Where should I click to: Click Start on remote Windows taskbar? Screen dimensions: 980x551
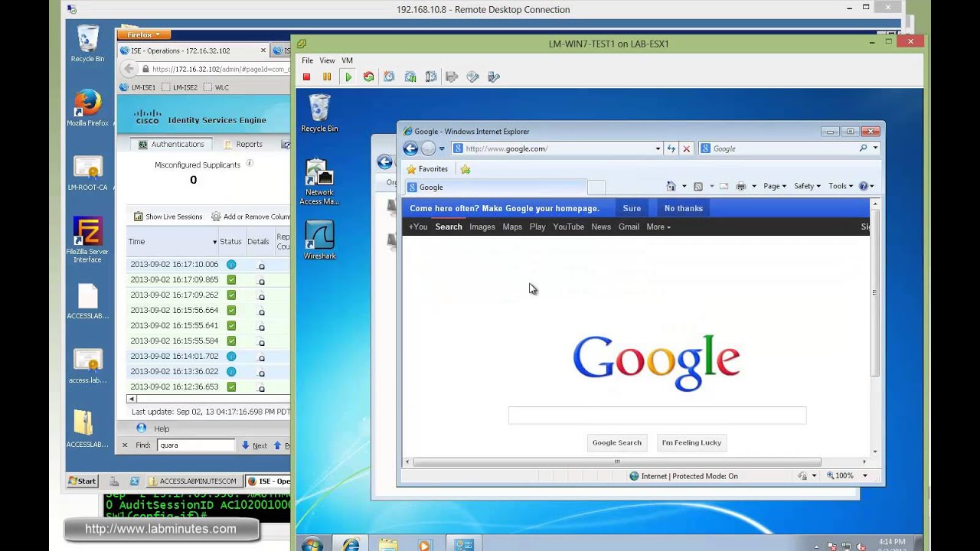click(x=82, y=481)
